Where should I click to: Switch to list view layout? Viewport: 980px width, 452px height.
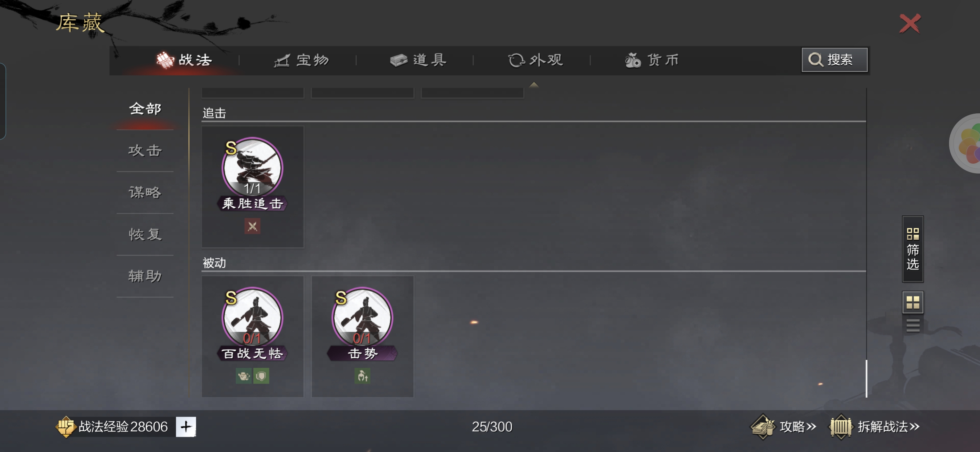tap(913, 326)
